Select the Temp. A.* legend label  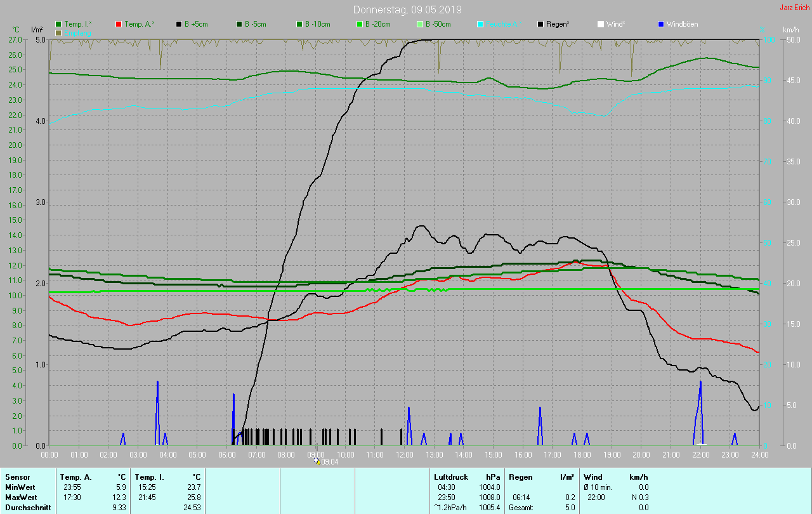[x=139, y=24]
